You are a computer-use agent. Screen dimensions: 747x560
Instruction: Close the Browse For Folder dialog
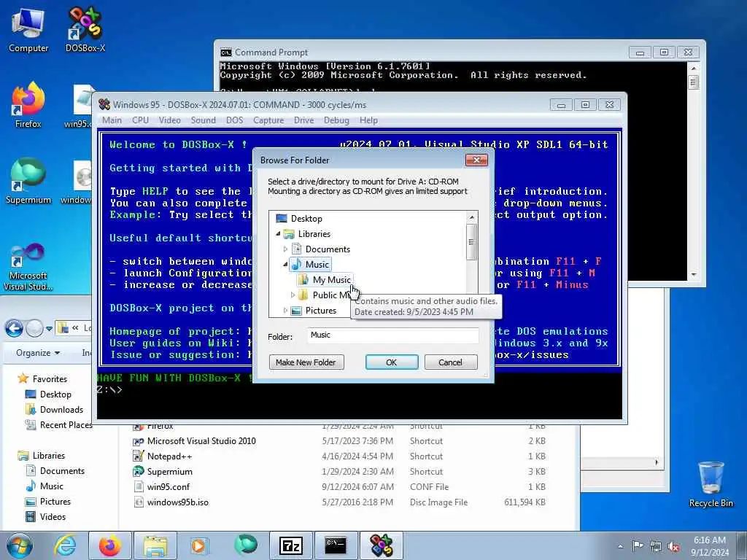pos(476,160)
